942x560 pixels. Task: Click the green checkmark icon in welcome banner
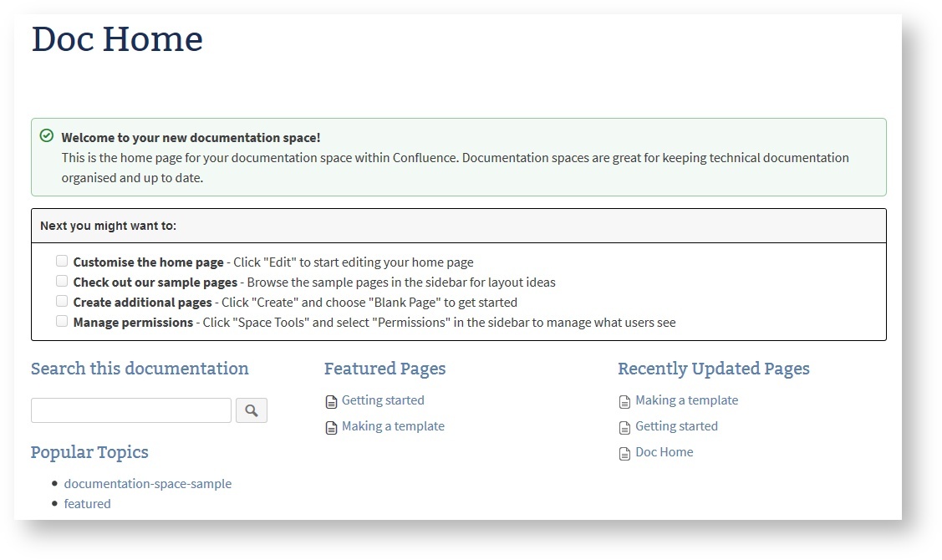[x=47, y=136]
